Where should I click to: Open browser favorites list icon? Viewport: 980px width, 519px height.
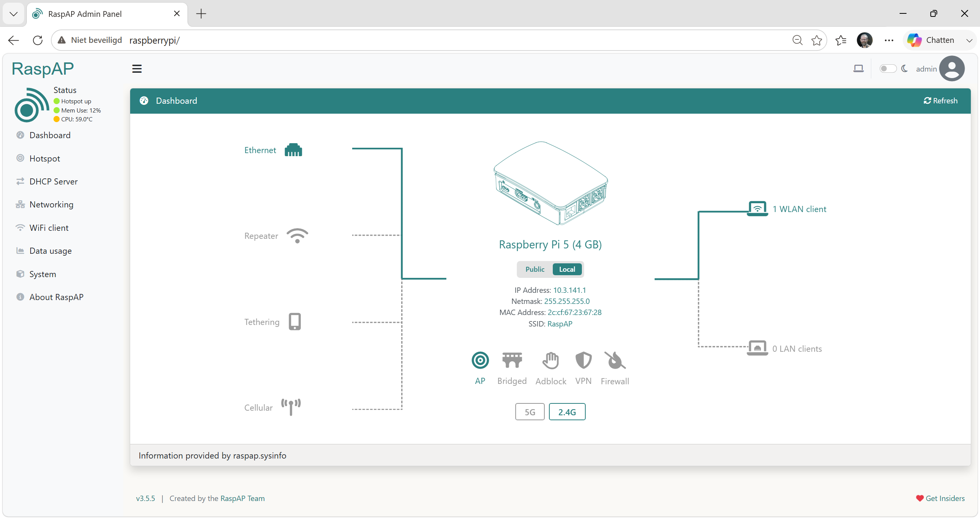pyautogui.click(x=841, y=40)
